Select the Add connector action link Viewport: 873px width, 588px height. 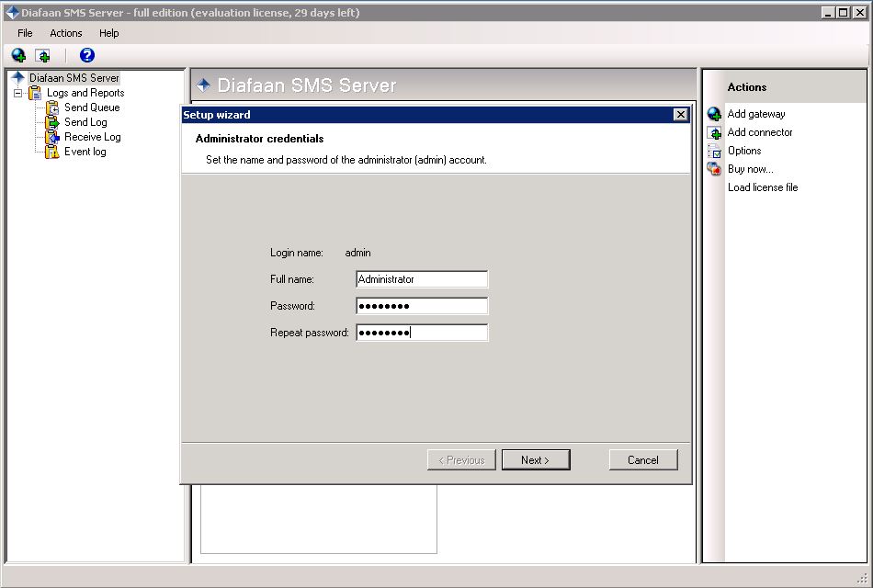pos(761,132)
